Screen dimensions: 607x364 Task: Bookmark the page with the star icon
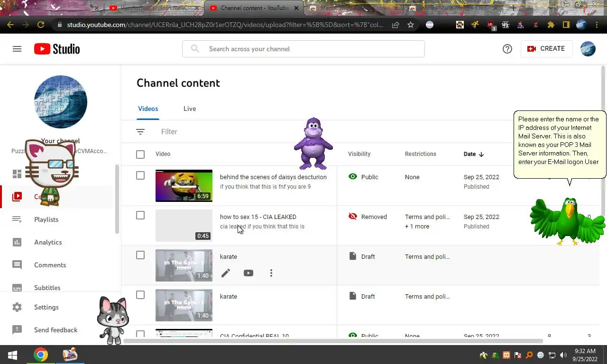click(x=411, y=25)
